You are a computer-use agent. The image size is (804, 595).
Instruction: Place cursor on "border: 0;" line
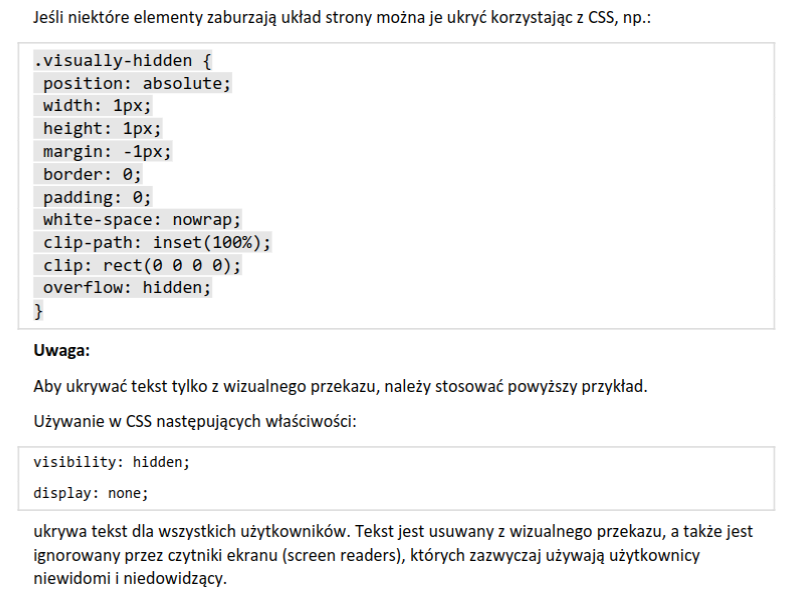tap(92, 174)
